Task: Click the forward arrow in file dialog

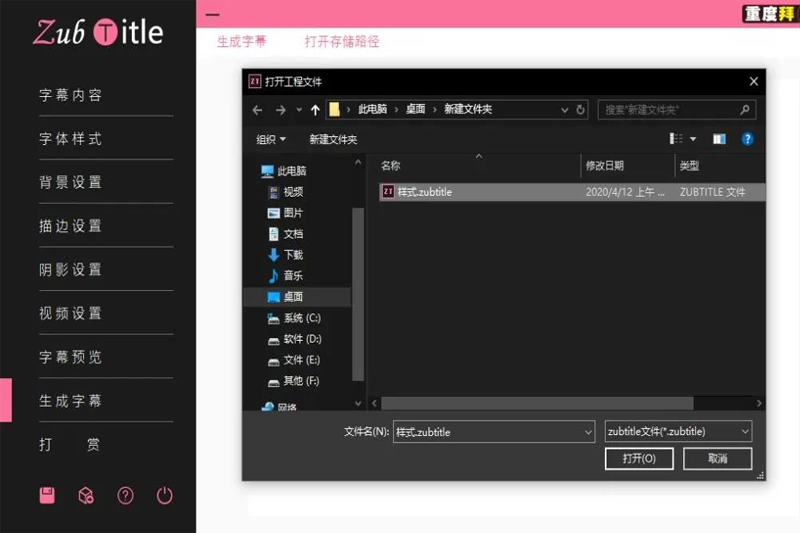Action: [281, 110]
